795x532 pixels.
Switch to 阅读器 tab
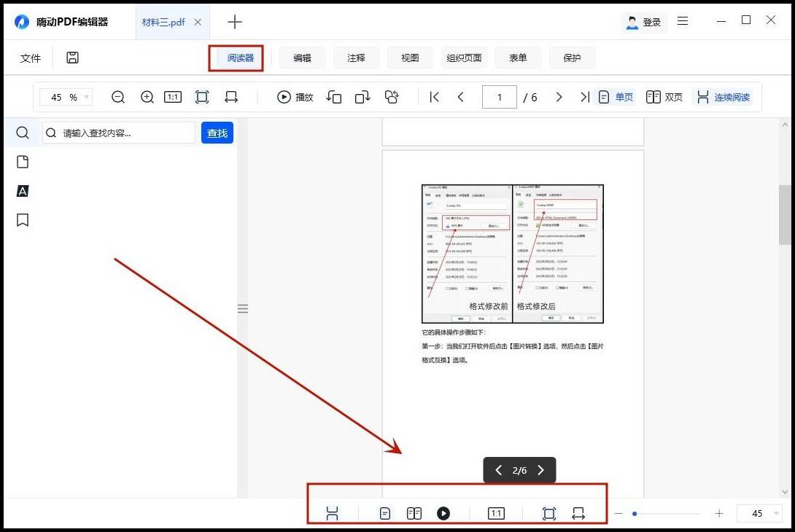241,58
